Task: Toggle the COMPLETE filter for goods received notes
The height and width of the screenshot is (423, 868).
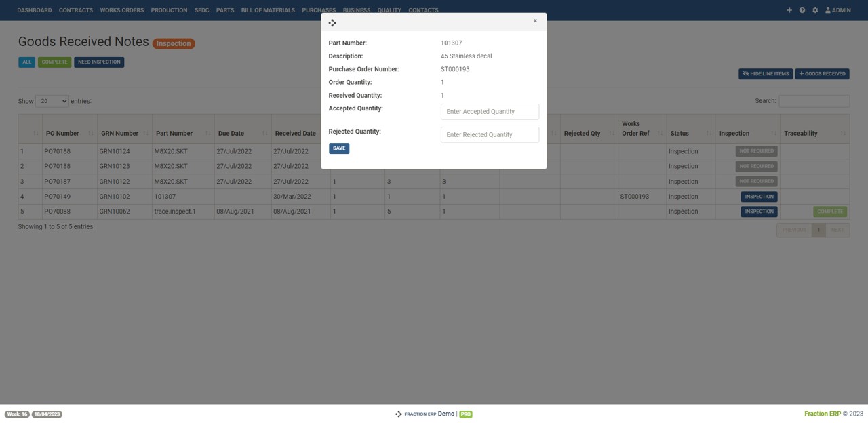Action: (54, 62)
